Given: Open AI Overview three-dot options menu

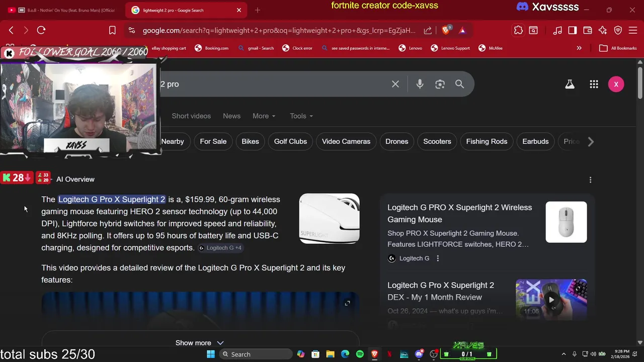Looking at the screenshot, I should (590, 179).
